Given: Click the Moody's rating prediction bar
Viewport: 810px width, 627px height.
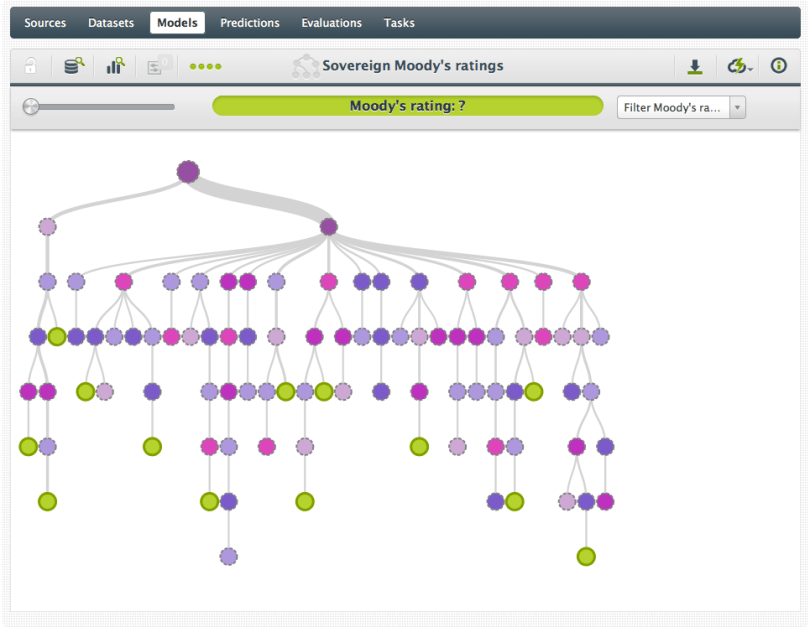Looking at the screenshot, I should click(407, 106).
